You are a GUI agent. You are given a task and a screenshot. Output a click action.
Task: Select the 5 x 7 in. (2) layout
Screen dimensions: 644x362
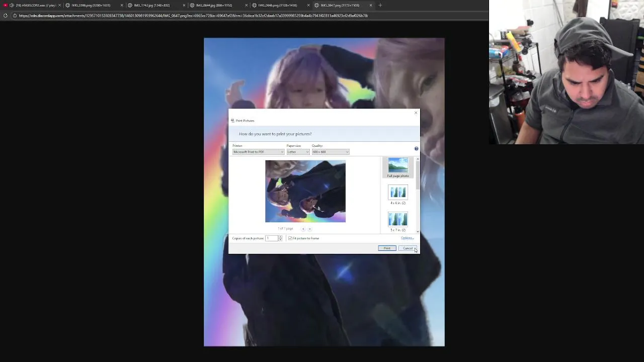click(398, 222)
